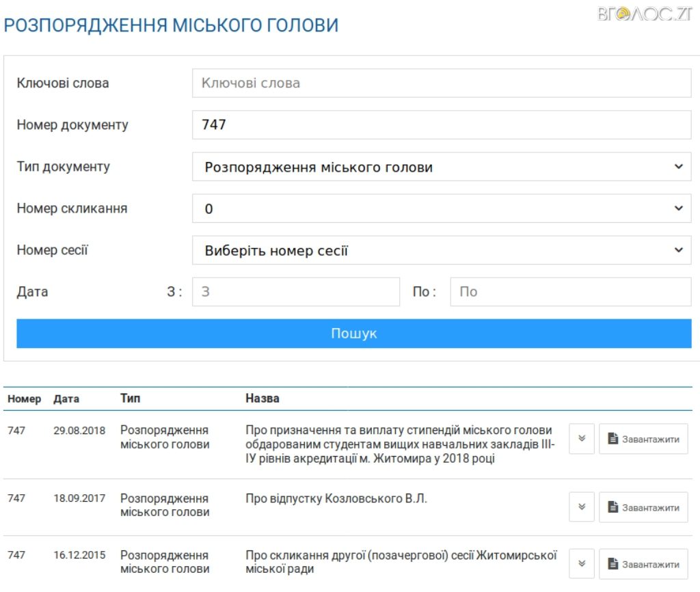700x592 pixels.
Task: Click the Тип column header
Action: [x=130, y=398]
